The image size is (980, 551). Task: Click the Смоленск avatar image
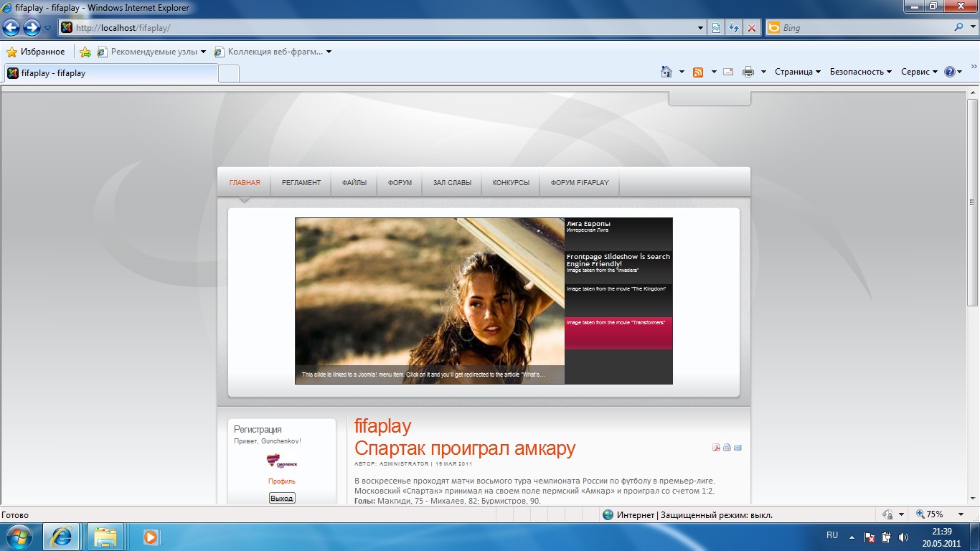282,461
